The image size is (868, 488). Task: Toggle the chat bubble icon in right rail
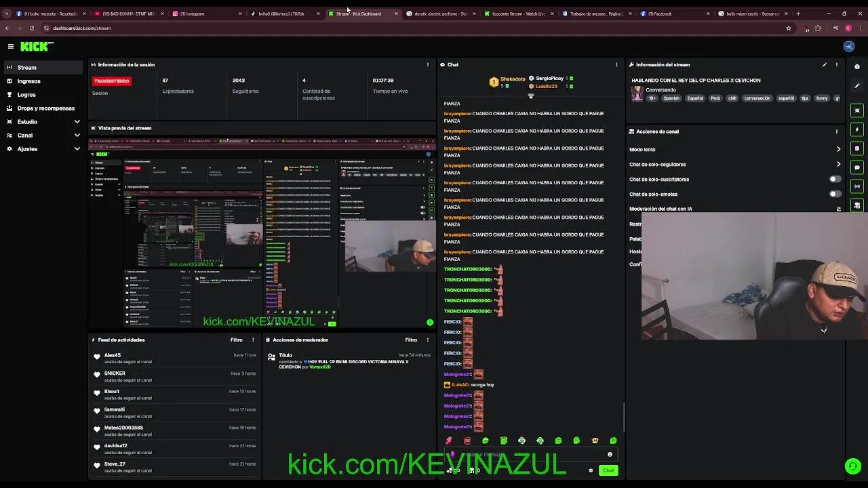click(x=857, y=167)
